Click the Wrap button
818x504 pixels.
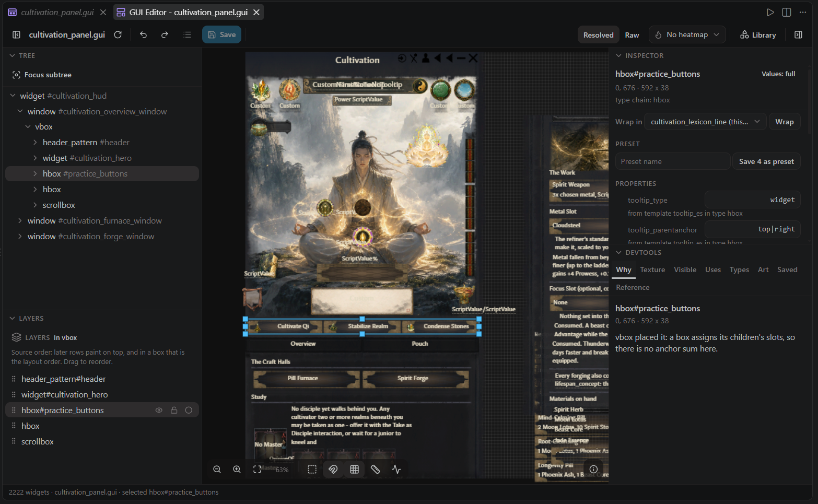784,122
